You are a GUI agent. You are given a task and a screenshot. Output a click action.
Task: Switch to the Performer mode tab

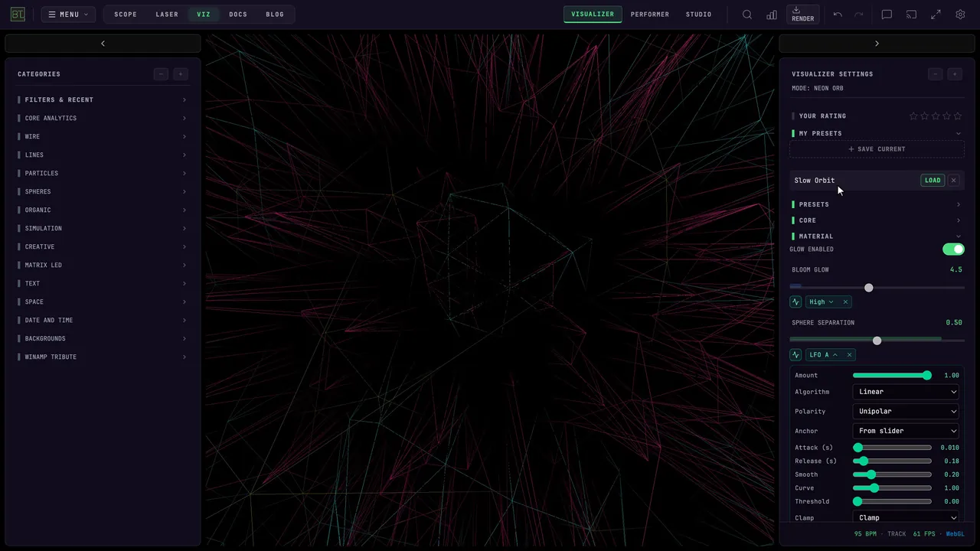pos(650,15)
